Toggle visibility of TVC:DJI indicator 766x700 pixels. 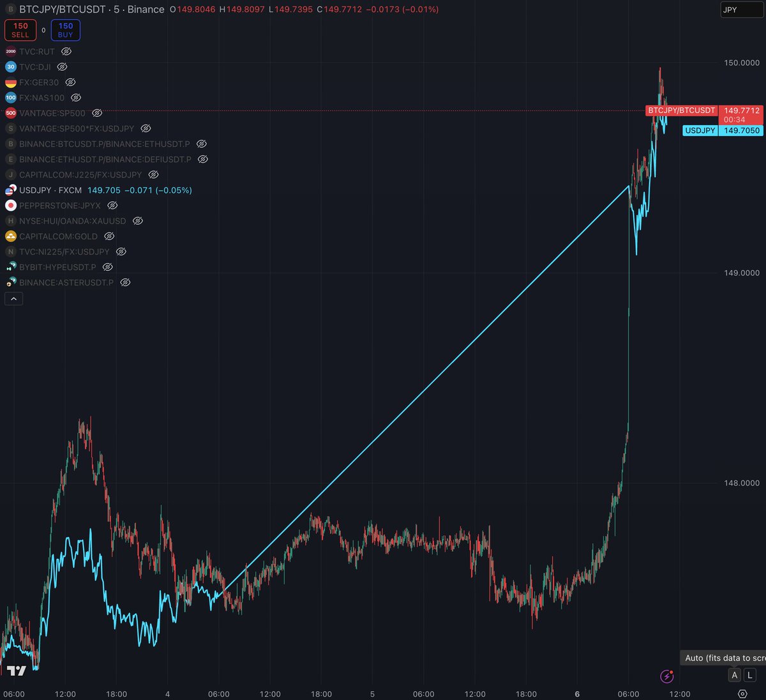[63, 67]
